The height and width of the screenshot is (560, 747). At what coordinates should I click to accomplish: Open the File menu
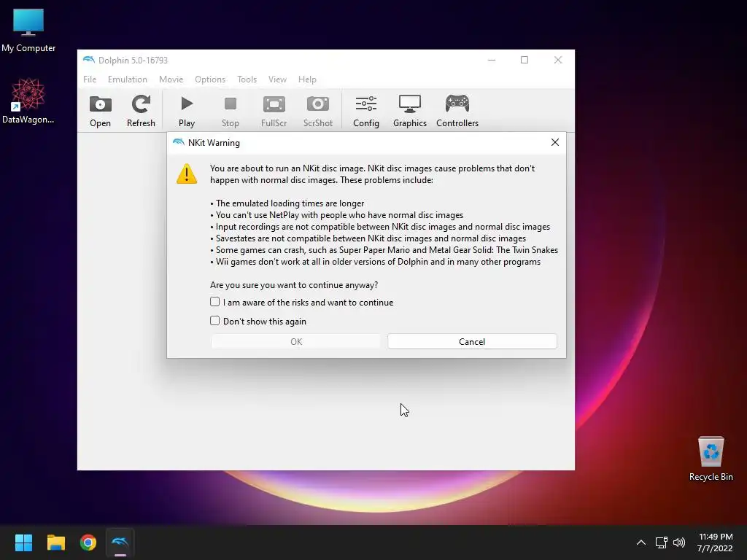(x=90, y=79)
